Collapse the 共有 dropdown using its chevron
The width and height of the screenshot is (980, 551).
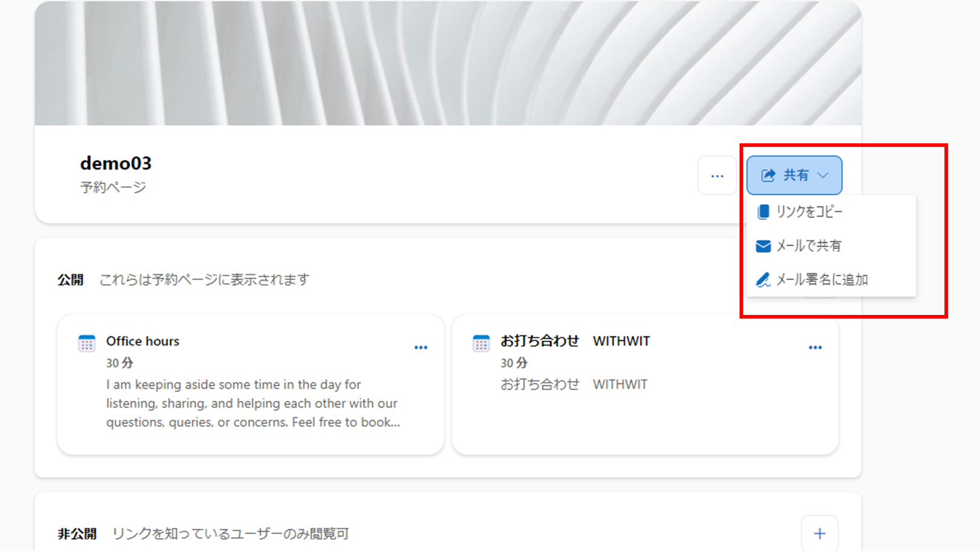pos(823,175)
